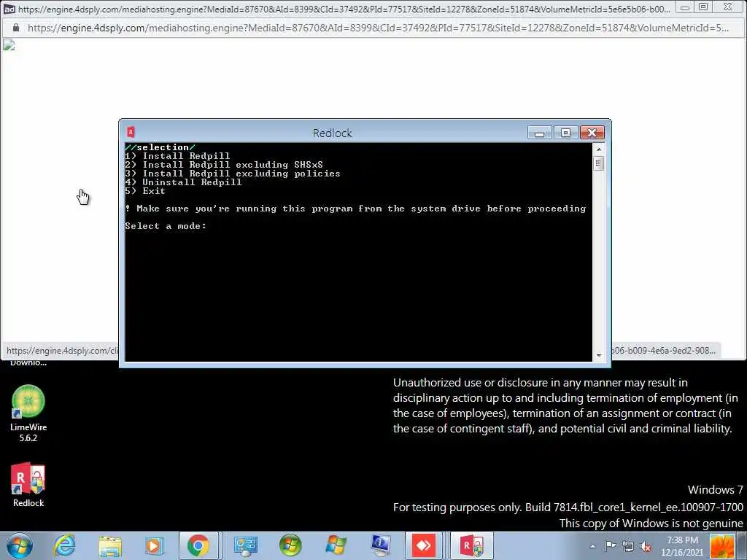Viewport: 747px width, 560px height.
Task: Click the padlock icon in address bar
Action: coord(16,28)
